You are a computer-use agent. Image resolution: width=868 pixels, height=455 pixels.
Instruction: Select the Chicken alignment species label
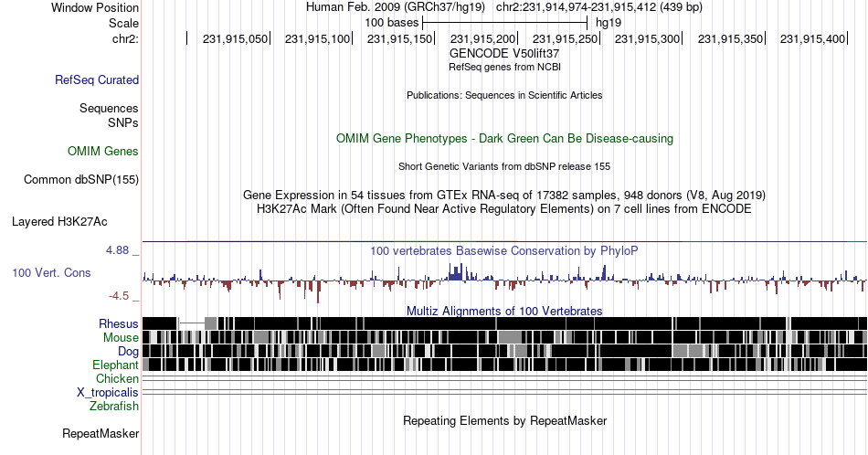click(117, 378)
